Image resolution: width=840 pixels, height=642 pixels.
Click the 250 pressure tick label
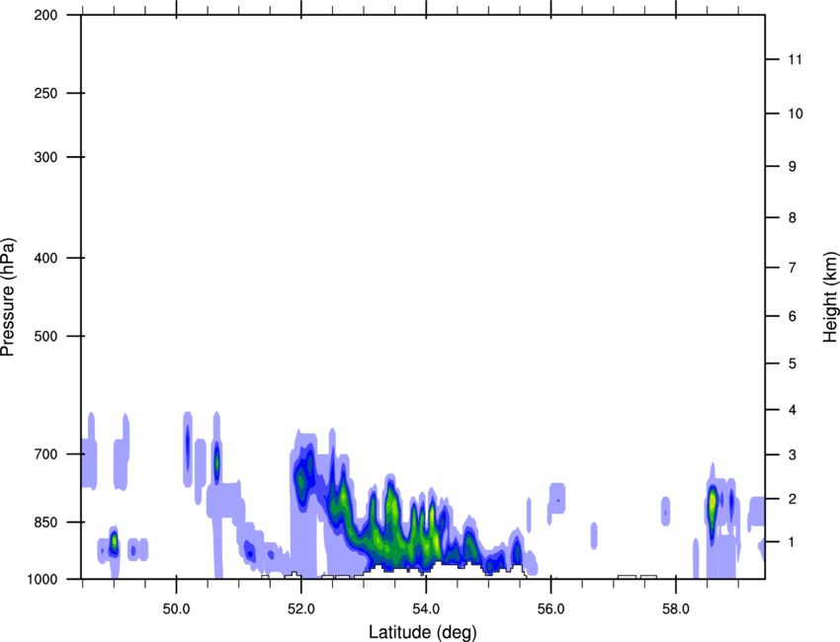[x=45, y=93]
